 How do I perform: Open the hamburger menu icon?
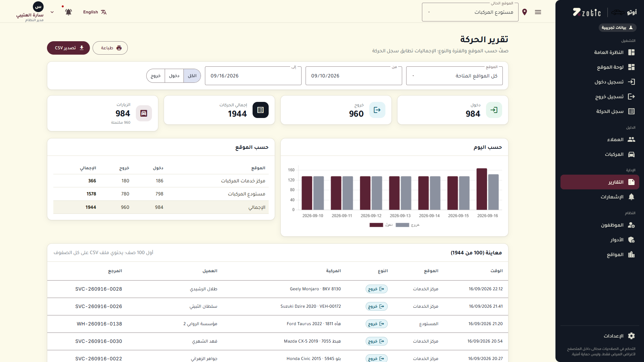coord(538,12)
